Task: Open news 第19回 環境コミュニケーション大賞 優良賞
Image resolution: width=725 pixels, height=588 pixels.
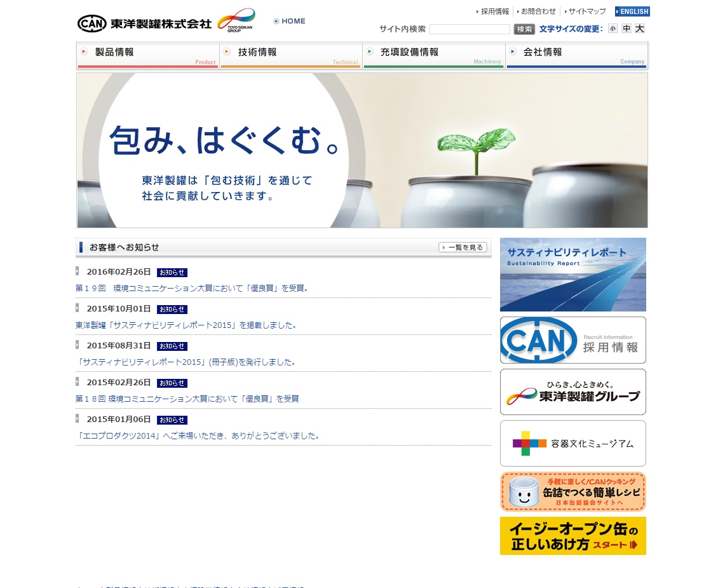Action: [x=192, y=288]
